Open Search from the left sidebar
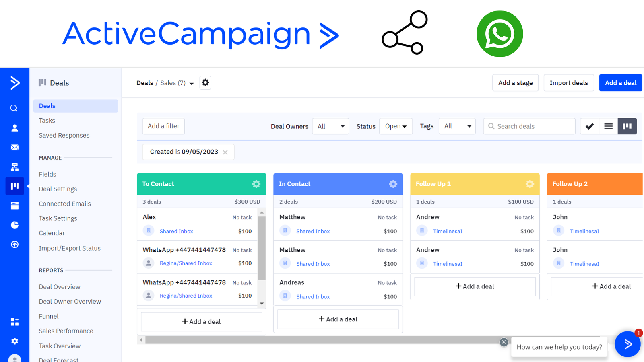 coord(14,108)
